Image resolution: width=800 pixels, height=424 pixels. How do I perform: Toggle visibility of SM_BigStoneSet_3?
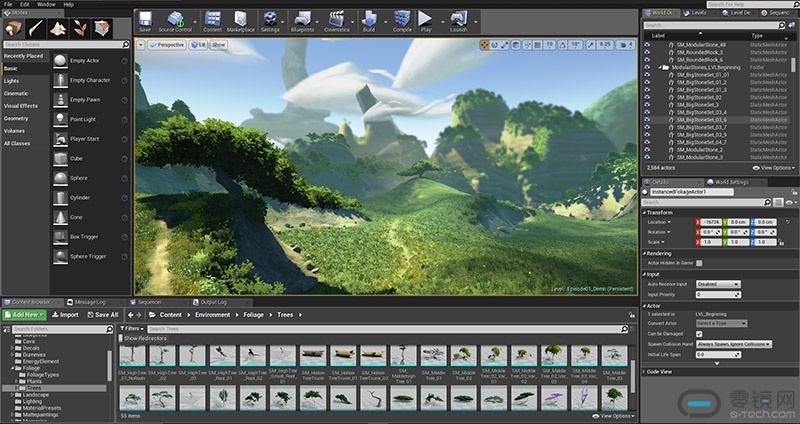click(x=647, y=105)
